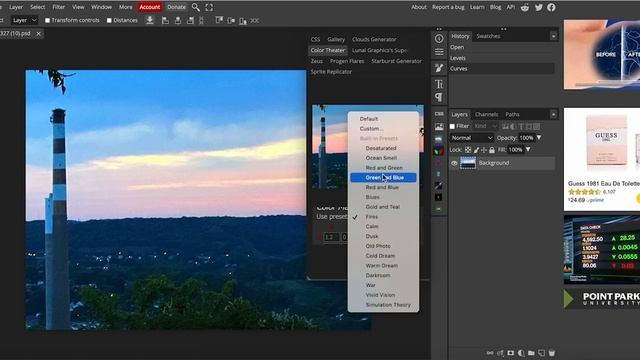Add raster mask icon at panel bottom

click(x=511, y=353)
